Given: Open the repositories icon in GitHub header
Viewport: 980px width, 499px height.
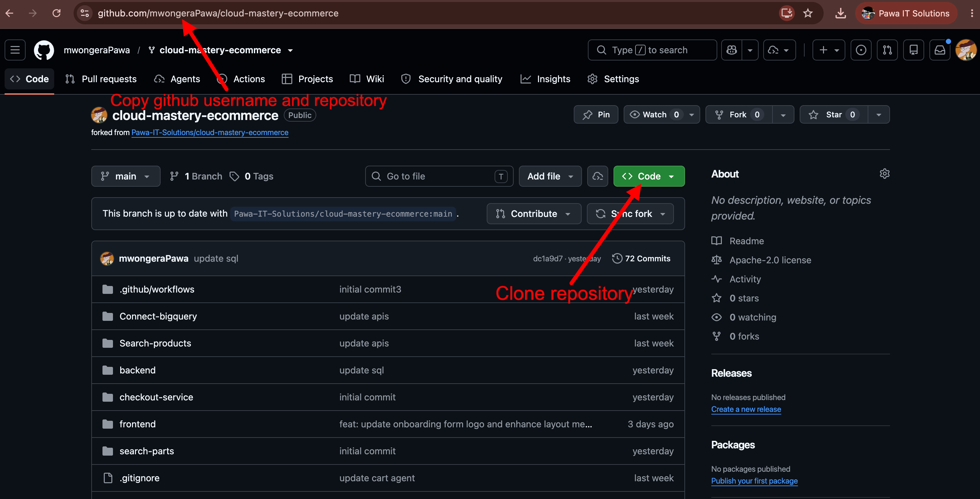Looking at the screenshot, I should [x=913, y=50].
